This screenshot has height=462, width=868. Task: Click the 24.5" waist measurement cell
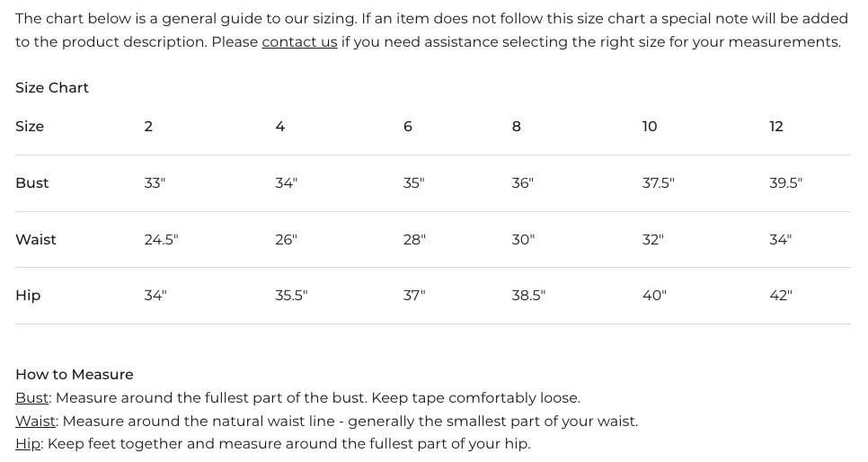coord(161,239)
